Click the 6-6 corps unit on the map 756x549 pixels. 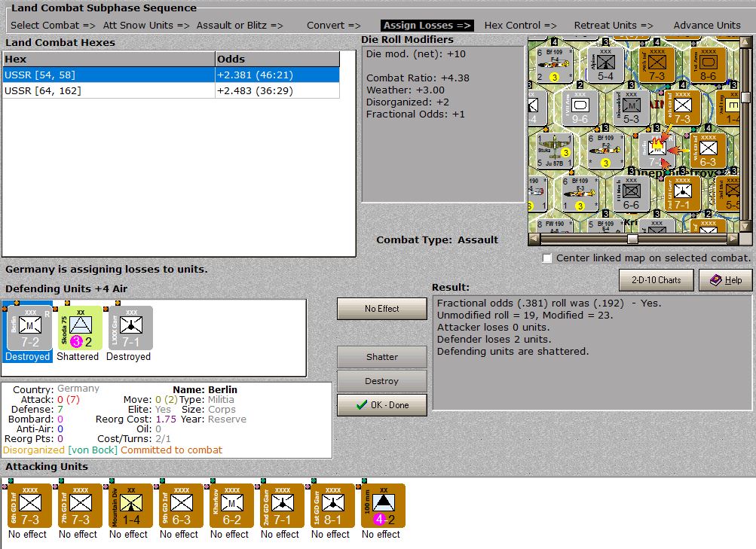pos(631,194)
